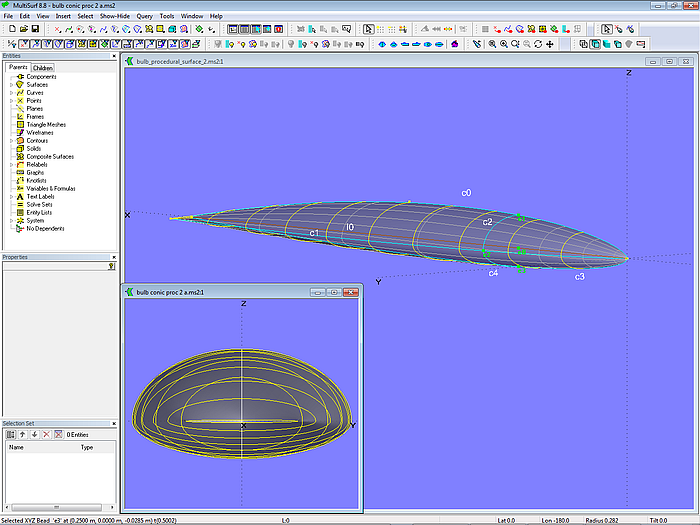Click the Save toolbar icon

(36, 29)
